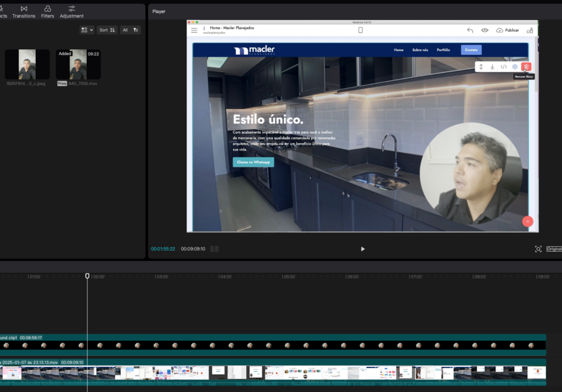Toggle the preview eye icon
Viewport: 562px width, 392px height.
click(485, 30)
